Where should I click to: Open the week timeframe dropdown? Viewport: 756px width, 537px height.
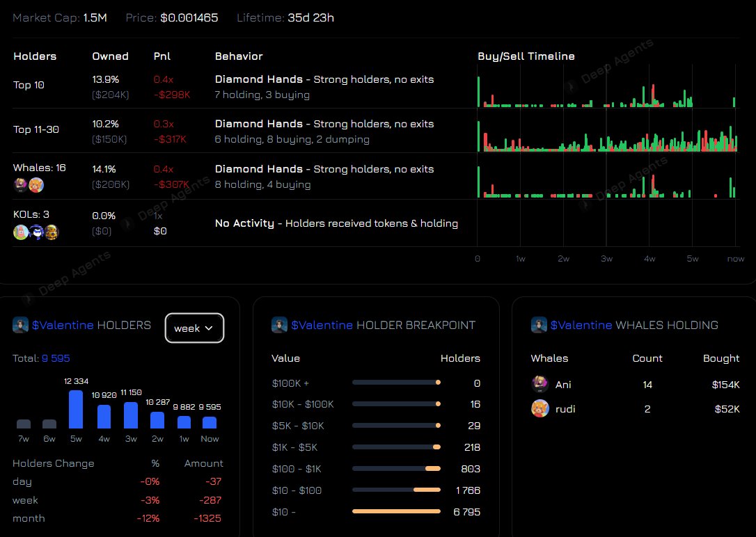point(194,328)
